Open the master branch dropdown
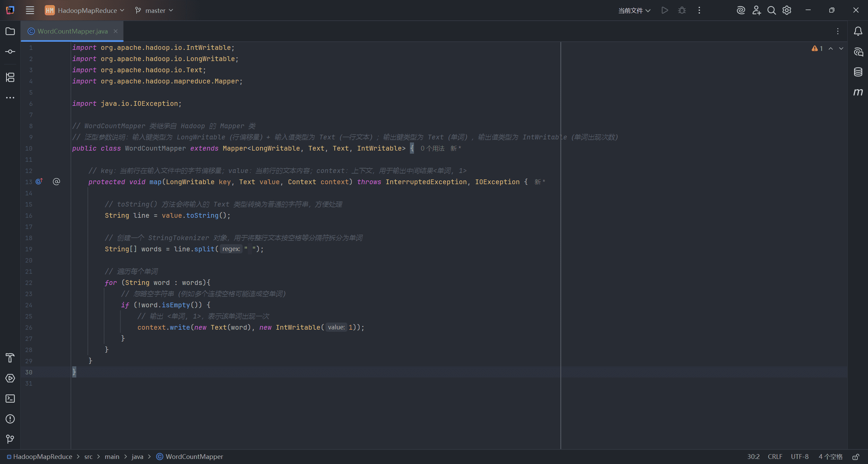This screenshot has height=464, width=868. tap(154, 11)
